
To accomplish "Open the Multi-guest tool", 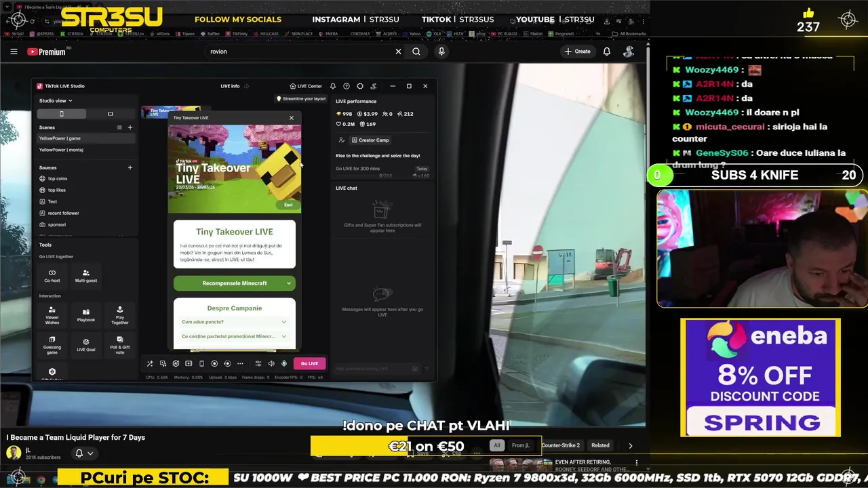I will [x=86, y=276].
